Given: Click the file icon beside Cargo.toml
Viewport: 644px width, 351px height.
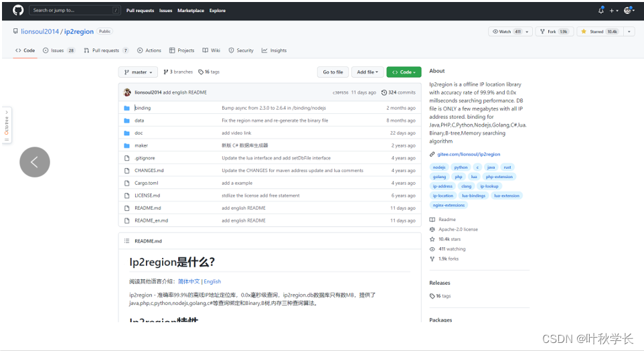Looking at the screenshot, I should (x=127, y=183).
